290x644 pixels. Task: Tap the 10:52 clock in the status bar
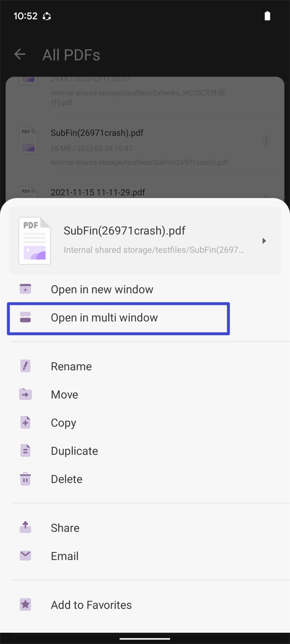point(25,16)
